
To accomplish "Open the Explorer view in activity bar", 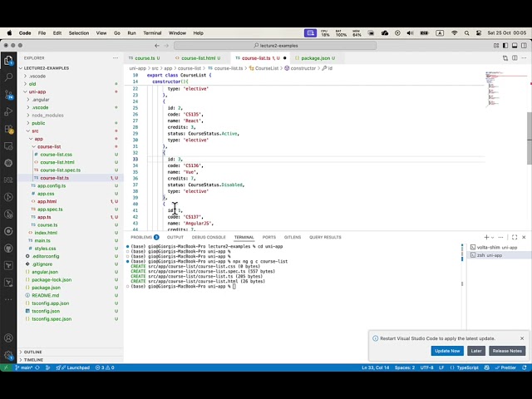I will click(8, 61).
